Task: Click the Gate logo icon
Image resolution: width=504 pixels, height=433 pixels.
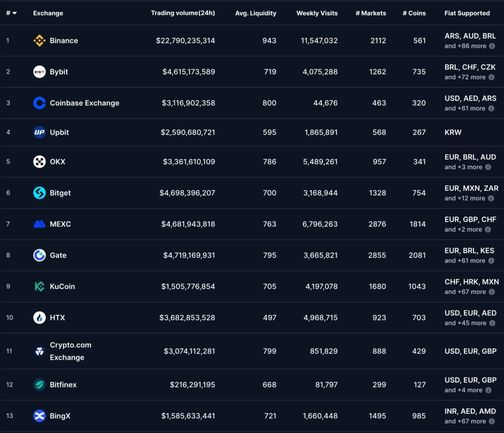Action: click(39, 255)
